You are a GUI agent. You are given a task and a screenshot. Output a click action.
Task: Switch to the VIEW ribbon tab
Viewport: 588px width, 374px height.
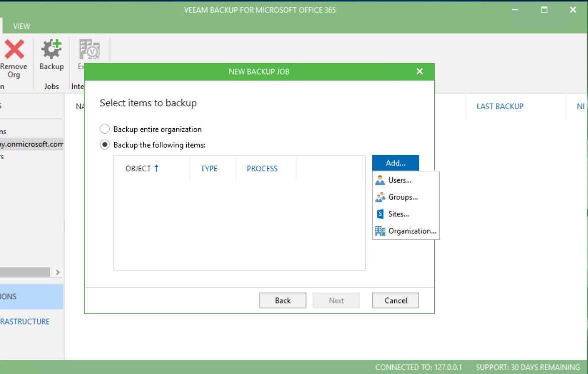click(22, 26)
